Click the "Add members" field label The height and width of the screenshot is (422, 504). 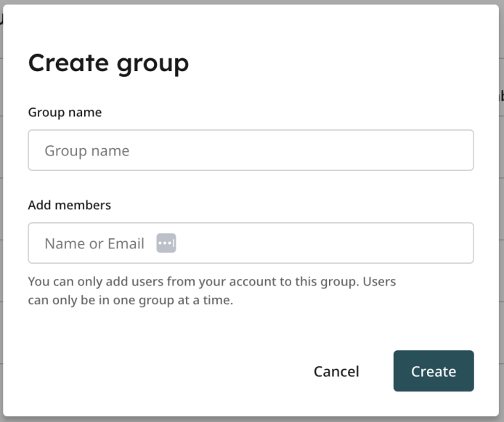click(70, 205)
